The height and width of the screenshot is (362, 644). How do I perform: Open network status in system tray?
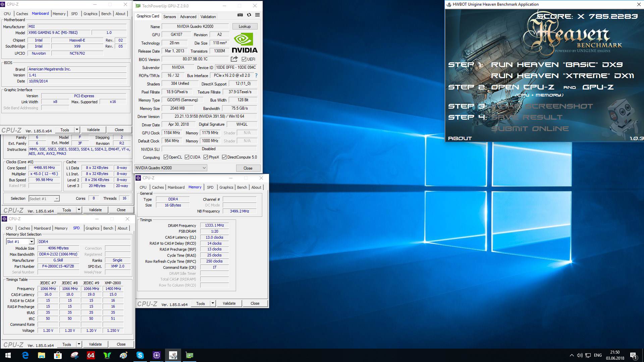(x=588, y=355)
